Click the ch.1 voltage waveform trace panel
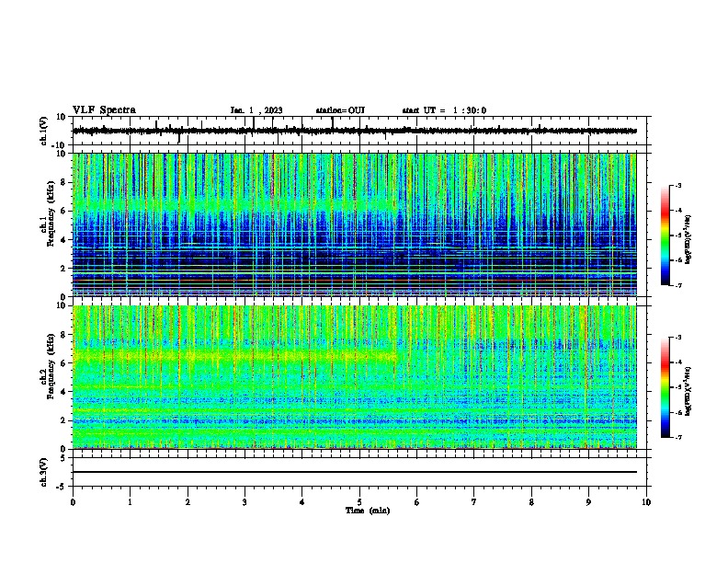The width and height of the screenshot is (728, 563). [x=361, y=131]
